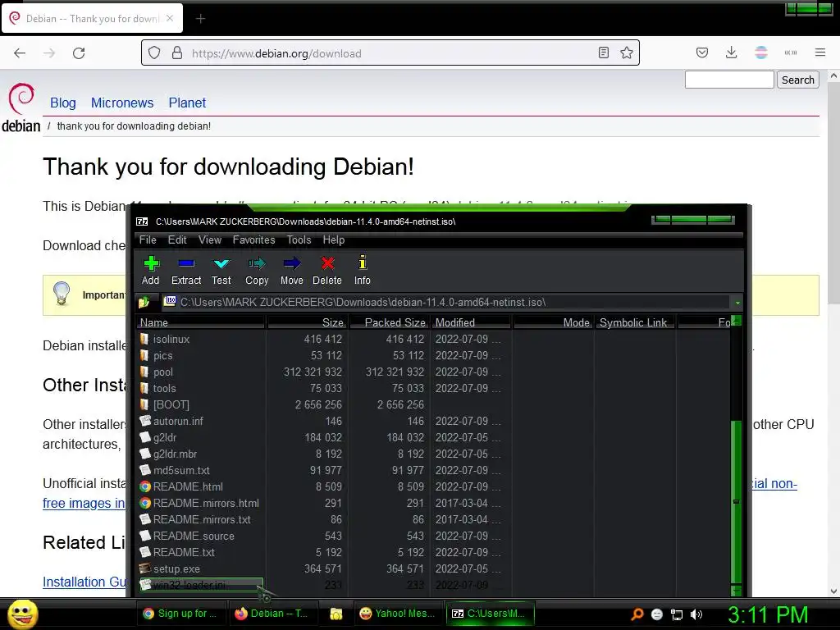Screen dimensions: 840x630
Task: Select the g2ldr.mbr file
Action: 176,454
